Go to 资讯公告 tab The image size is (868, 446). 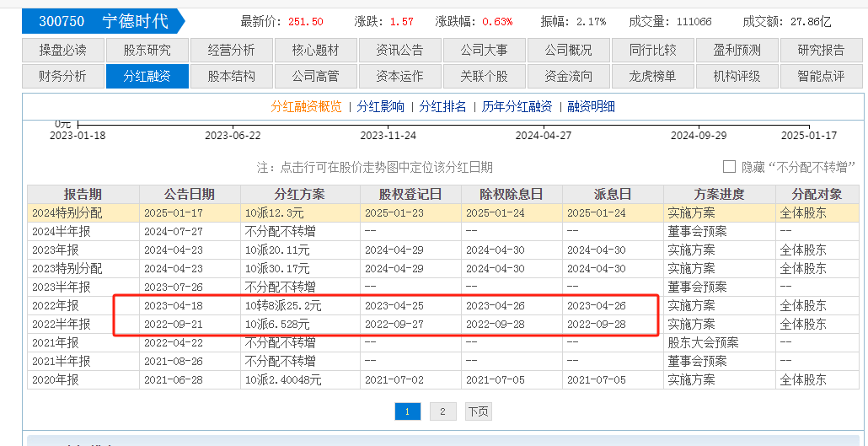399,51
